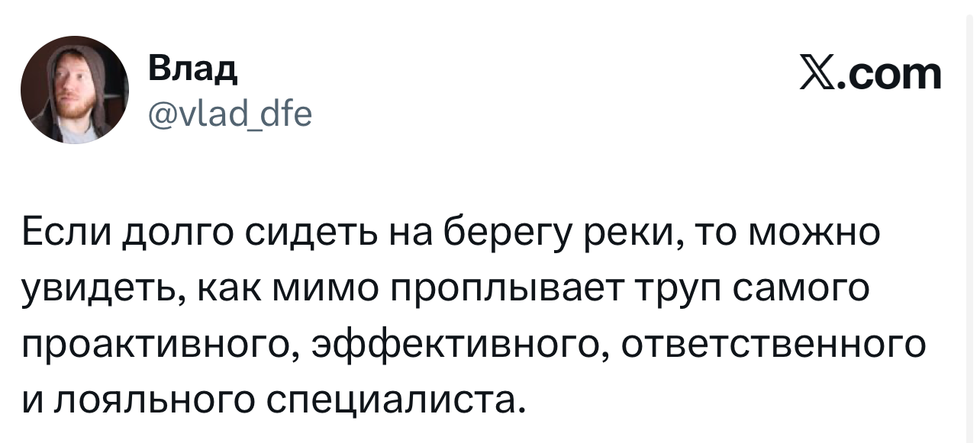Click the display name Влад
The width and height of the screenshot is (980, 443).
192,70
